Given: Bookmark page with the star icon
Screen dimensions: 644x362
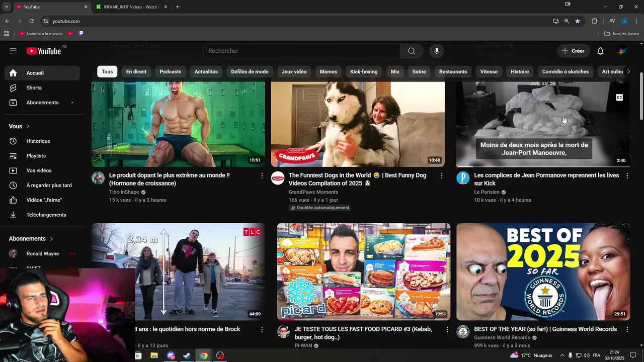Looking at the screenshot, I should pyautogui.click(x=578, y=21).
